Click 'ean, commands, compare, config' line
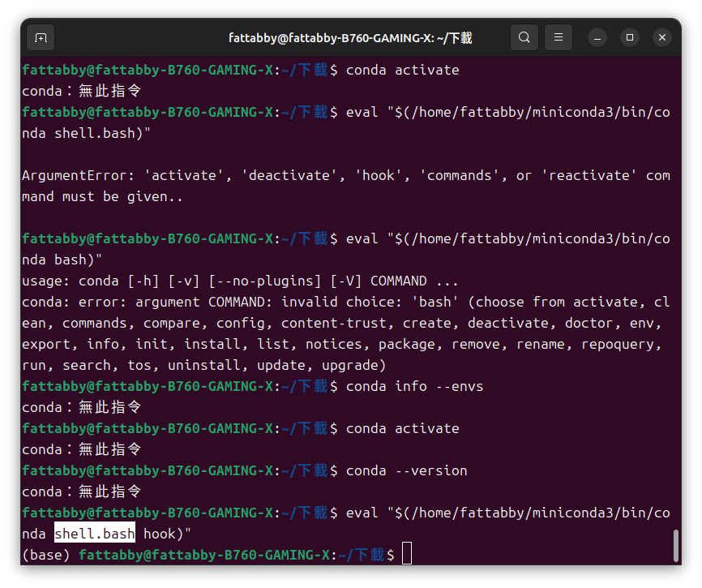 (341, 323)
